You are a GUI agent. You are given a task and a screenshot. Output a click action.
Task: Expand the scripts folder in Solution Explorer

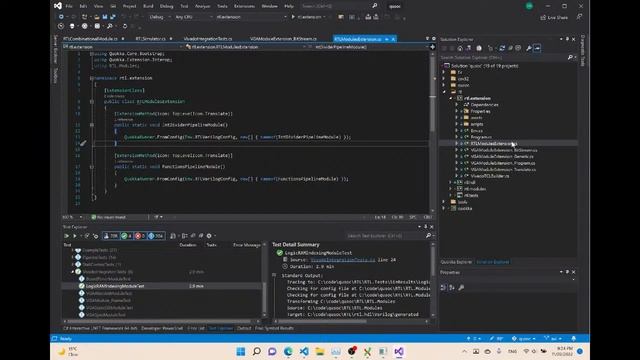457,124
